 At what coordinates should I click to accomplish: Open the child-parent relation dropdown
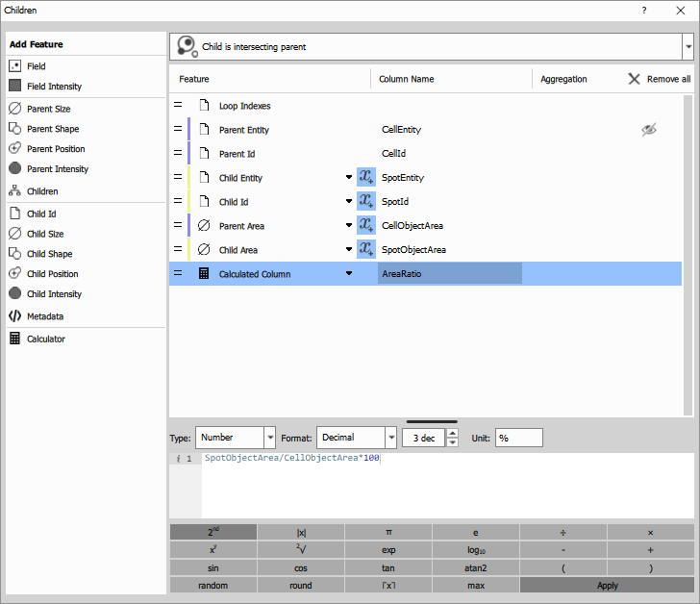point(687,46)
